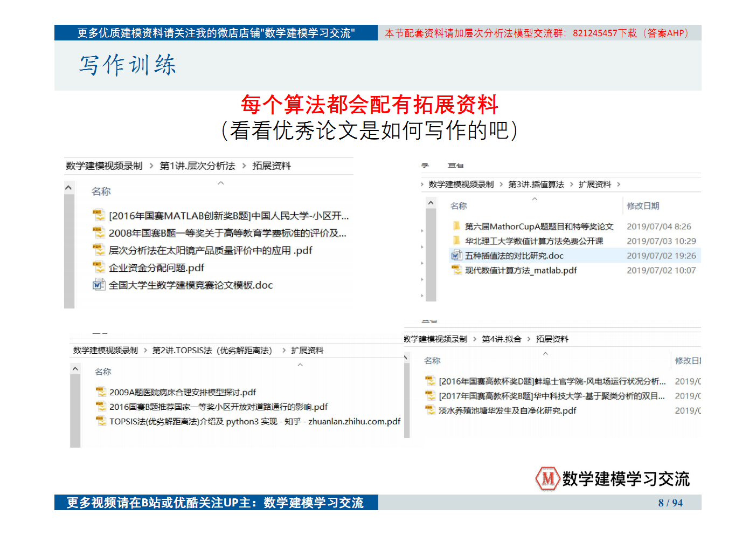Click page number 8 / 94

[670, 503]
